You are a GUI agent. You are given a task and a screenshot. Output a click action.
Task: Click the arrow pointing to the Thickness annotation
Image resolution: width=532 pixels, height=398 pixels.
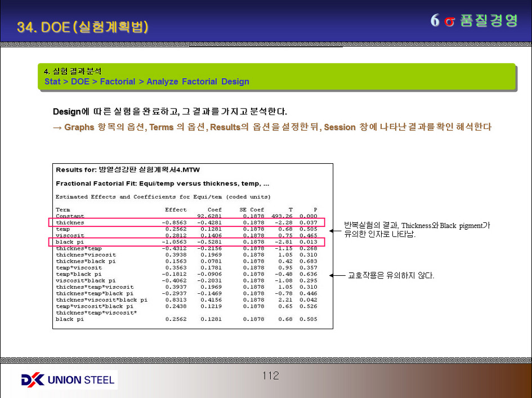pyautogui.click(x=336, y=230)
